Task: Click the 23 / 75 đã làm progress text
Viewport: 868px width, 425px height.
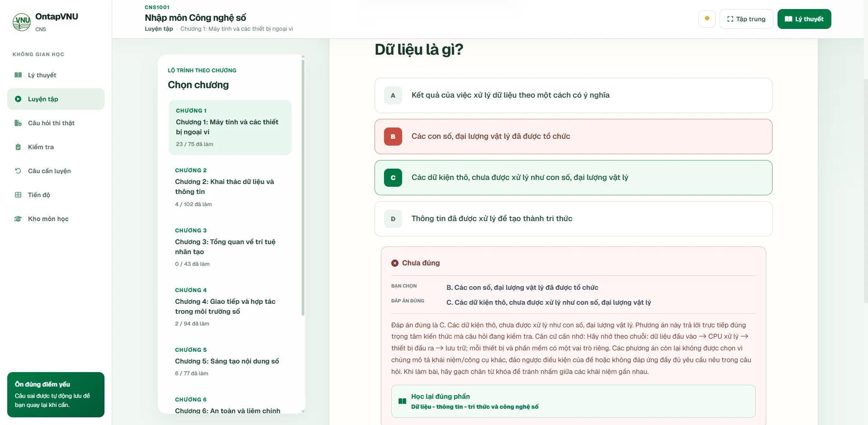Action: point(194,144)
